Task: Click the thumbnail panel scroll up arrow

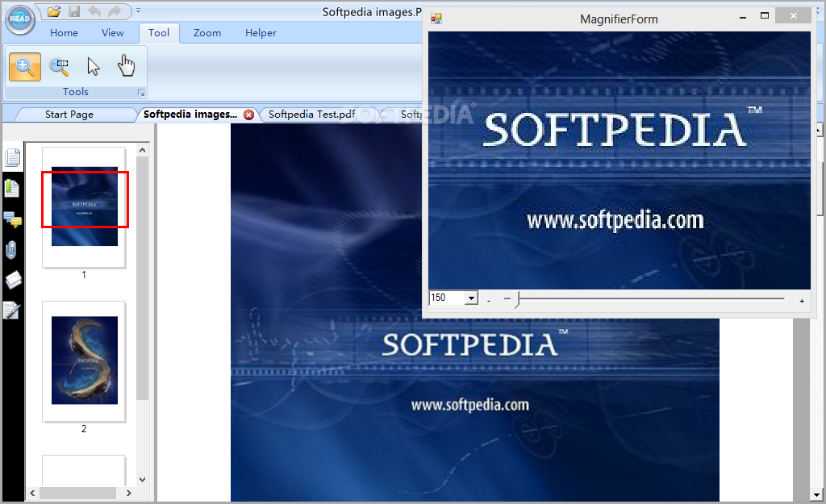Action: click(x=142, y=151)
